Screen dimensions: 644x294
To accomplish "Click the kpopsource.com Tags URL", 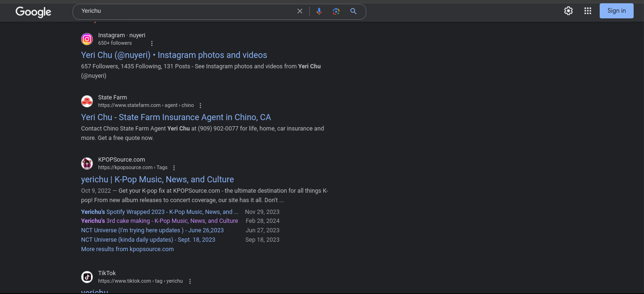I will (x=133, y=168).
